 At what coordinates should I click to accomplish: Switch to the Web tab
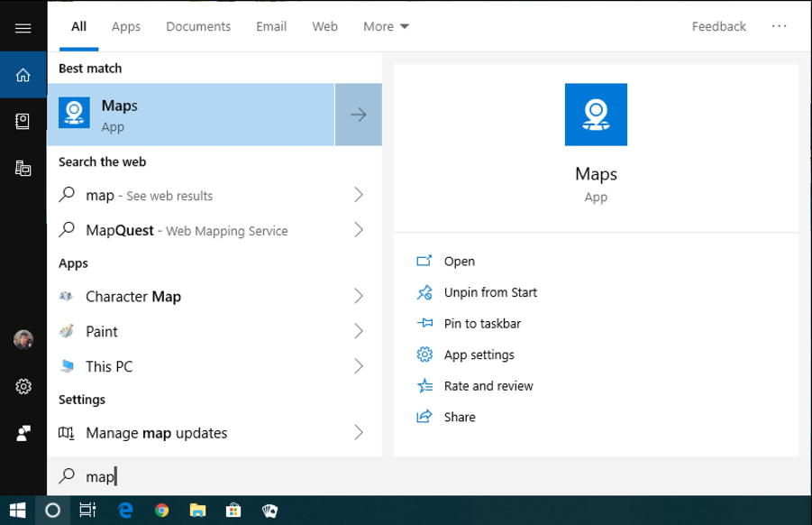pyautogui.click(x=324, y=26)
